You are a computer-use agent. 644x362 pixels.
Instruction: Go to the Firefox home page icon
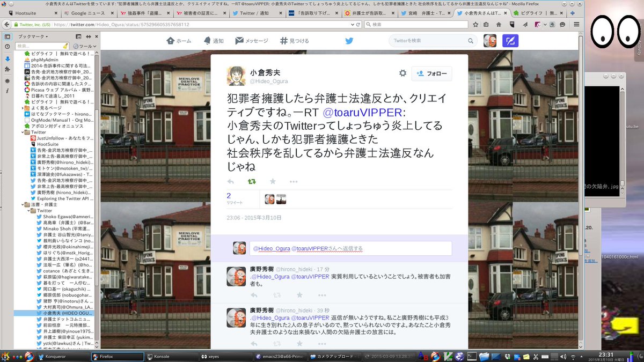[499, 25]
